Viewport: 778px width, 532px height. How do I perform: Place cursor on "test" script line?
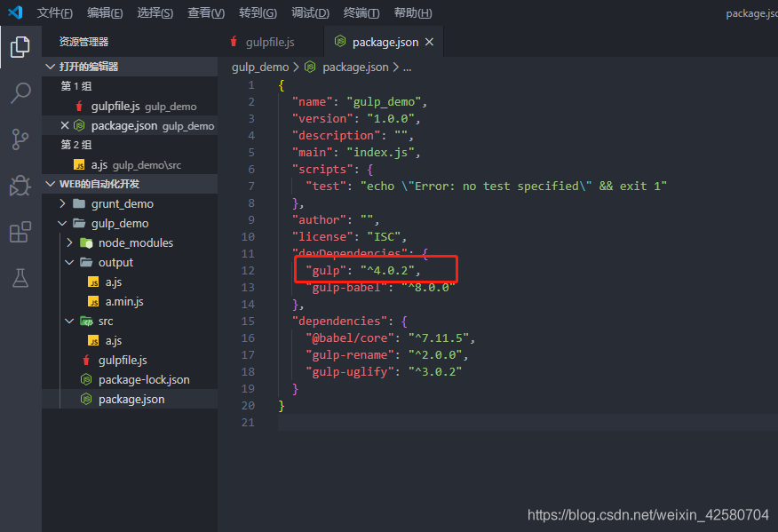pos(487,187)
